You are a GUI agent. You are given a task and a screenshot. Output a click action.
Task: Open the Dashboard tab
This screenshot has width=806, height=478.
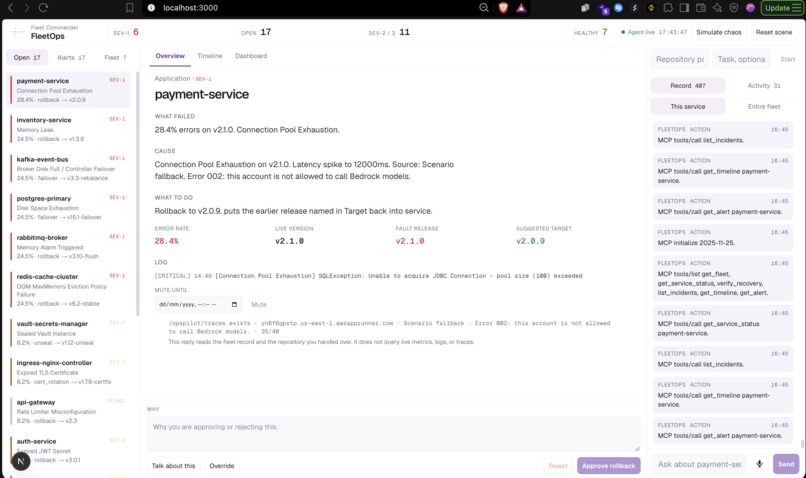tap(251, 56)
